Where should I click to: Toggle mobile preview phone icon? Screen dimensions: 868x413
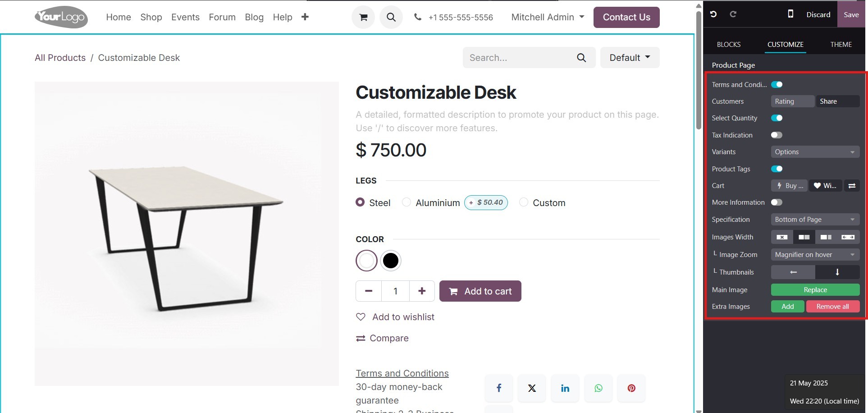coord(790,14)
